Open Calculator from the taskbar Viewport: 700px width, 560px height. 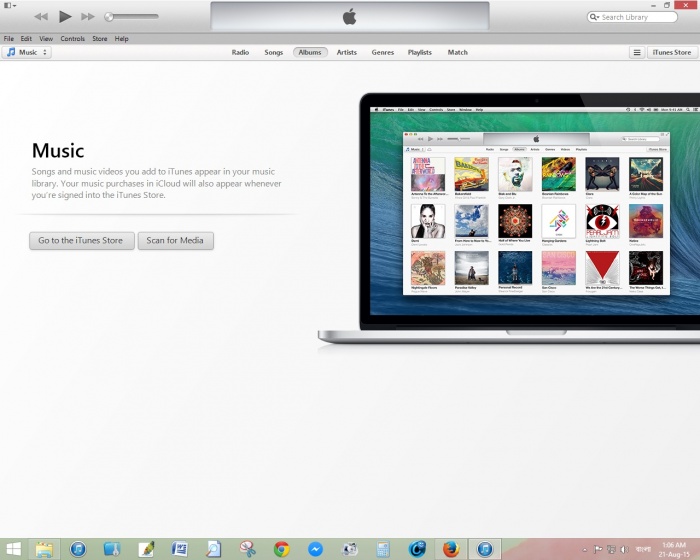(x=383, y=549)
